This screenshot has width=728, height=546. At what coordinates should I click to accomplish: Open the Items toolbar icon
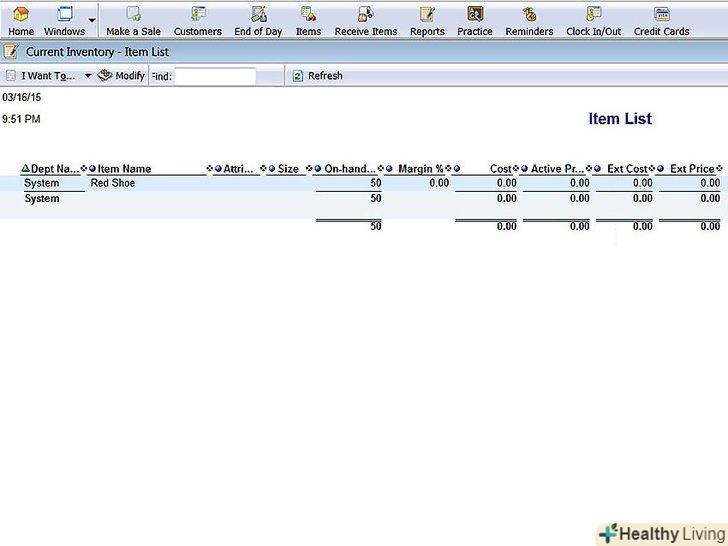point(308,20)
